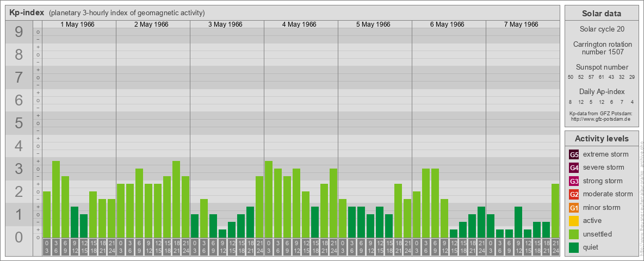
Task: Click the Daily Ap-index label
Action: click(601, 91)
